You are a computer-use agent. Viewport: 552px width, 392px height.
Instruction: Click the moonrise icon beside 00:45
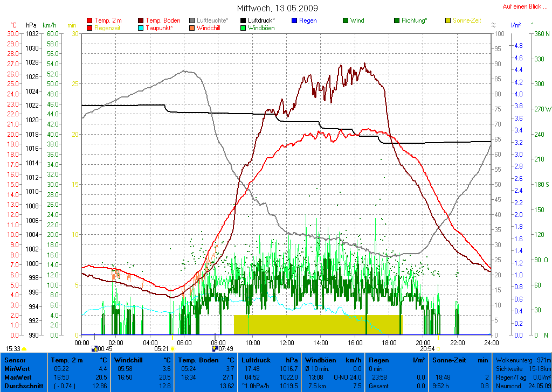pyautogui.click(x=94, y=348)
